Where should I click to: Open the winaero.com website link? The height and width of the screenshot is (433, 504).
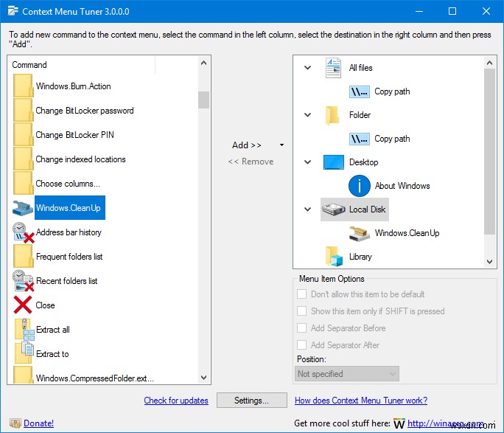(446, 423)
